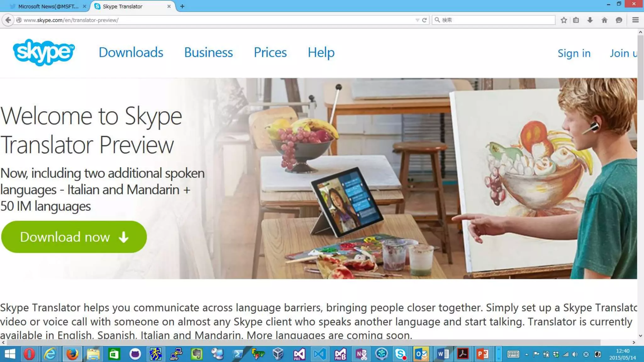Click the Skype logo
This screenshot has width=644, height=362.
point(44,52)
